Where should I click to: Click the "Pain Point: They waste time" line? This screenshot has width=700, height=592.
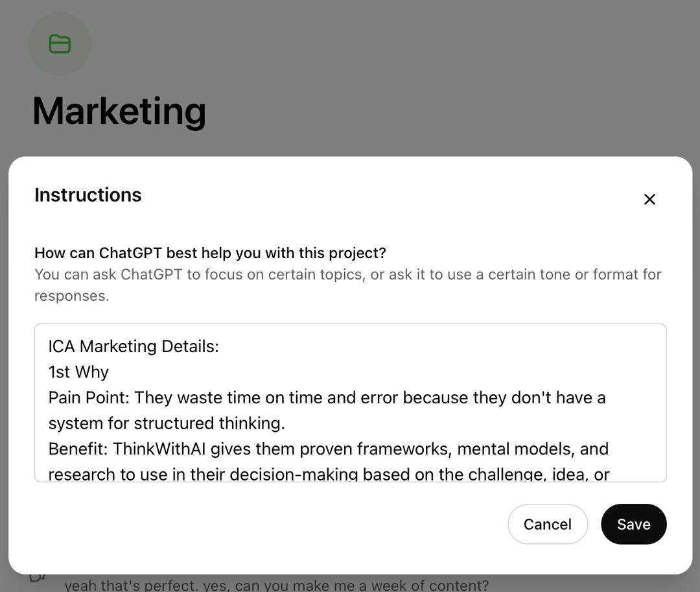click(x=327, y=397)
